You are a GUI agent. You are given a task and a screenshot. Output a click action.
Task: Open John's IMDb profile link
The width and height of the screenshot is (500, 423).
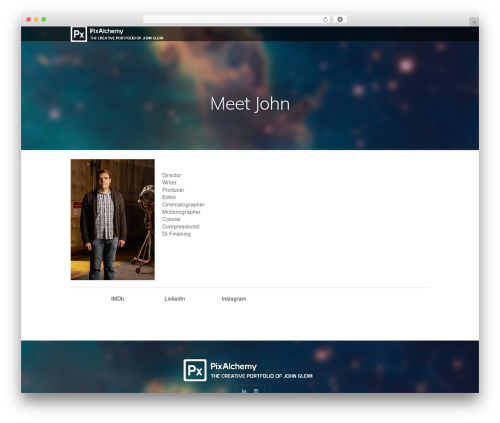click(x=117, y=299)
